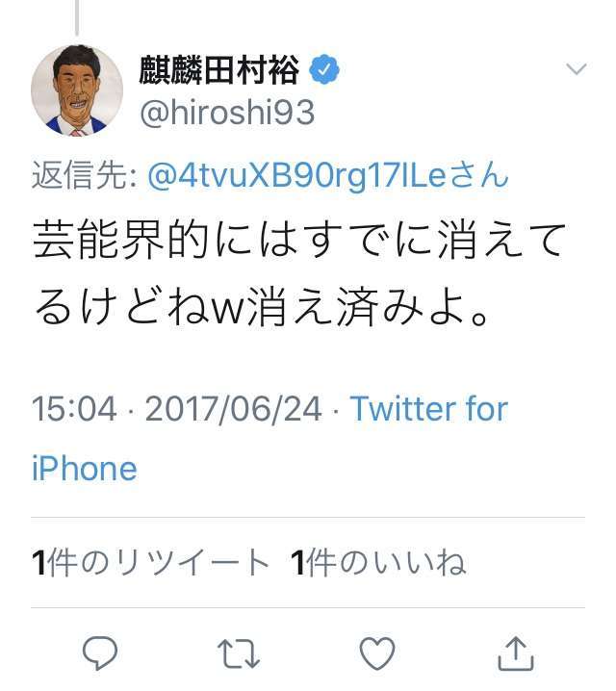Click the 'Twitter for' source text
The height and width of the screenshot is (691, 616).
(x=428, y=408)
